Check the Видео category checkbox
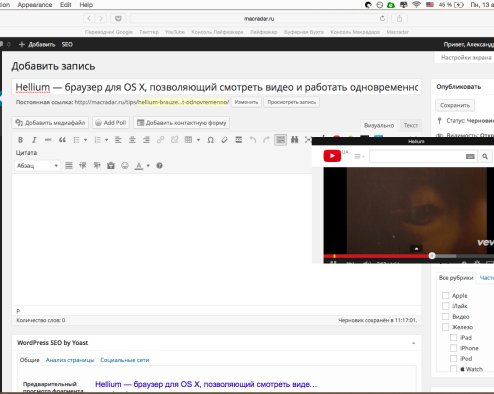Image resolution: width=494 pixels, height=394 pixels. tap(445, 316)
